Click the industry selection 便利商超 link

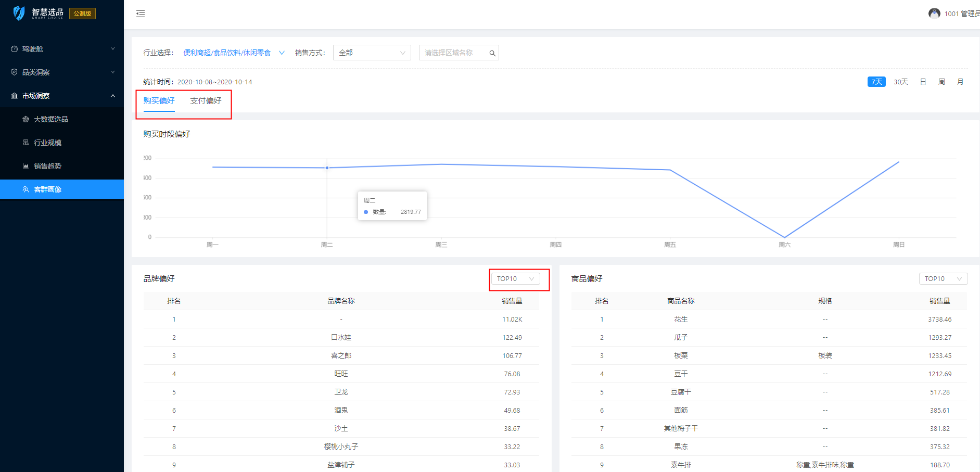tap(227, 53)
